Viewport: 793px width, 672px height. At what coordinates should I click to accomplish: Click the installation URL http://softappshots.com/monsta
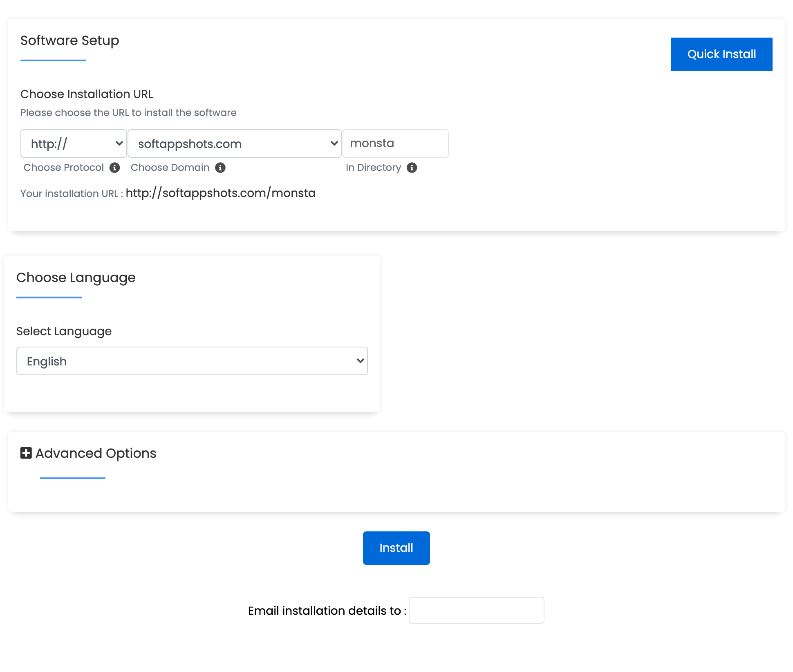221,193
